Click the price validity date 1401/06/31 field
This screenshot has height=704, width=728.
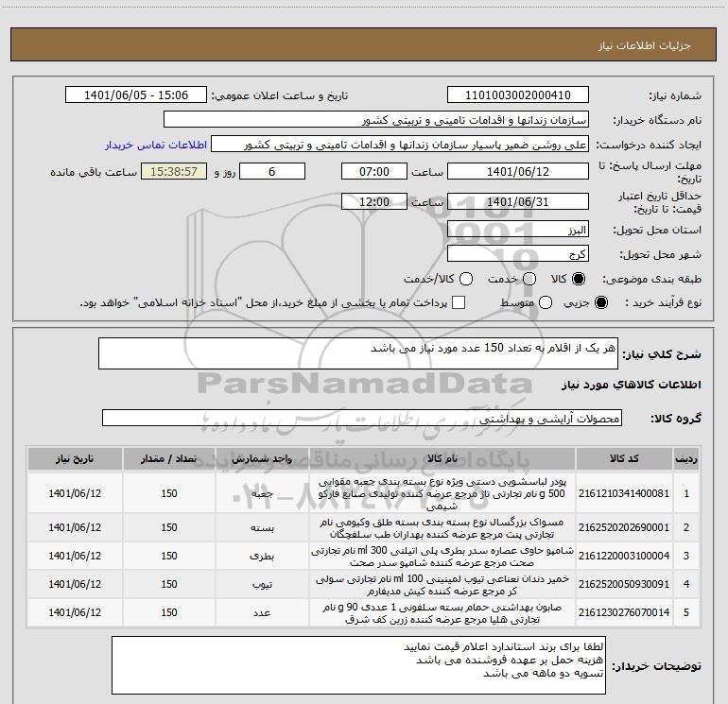coord(518,201)
